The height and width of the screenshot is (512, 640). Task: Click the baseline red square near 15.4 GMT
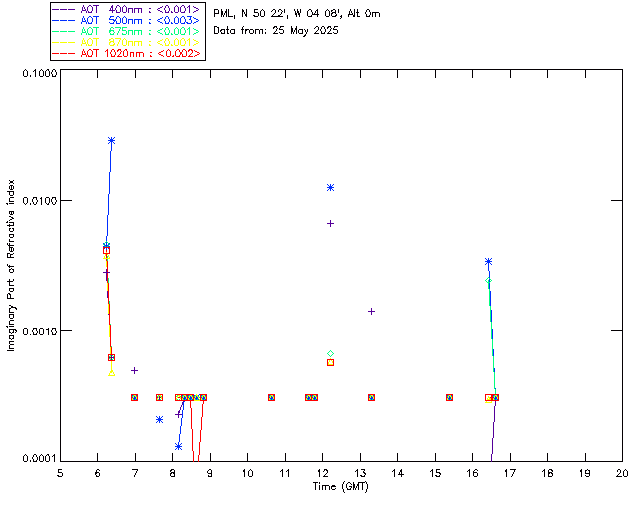pyautogui.click(x=449, y=398)
